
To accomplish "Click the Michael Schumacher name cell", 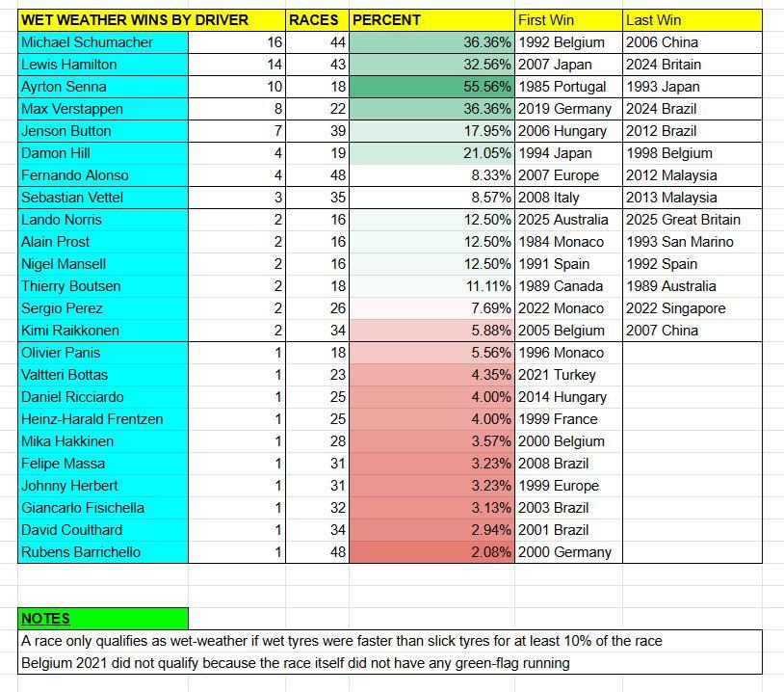I will [x=87, y=42].
